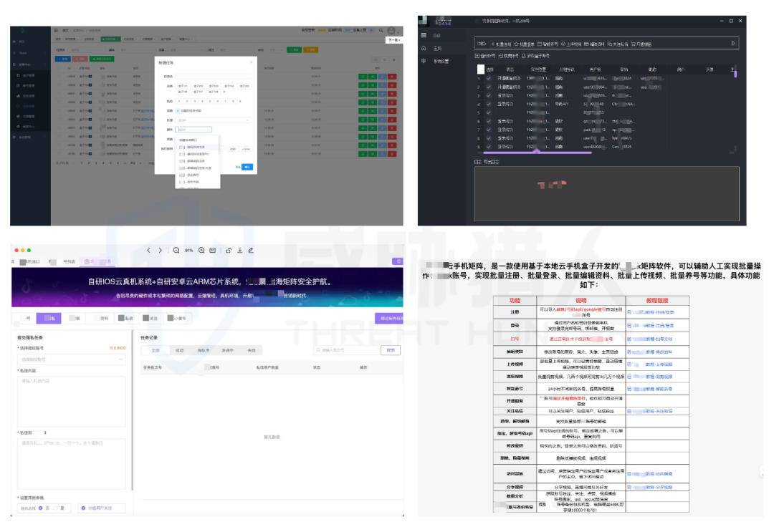
Task: Open the 脚本 dropdown in 新增任务 dialog
Action: point(193,130)
